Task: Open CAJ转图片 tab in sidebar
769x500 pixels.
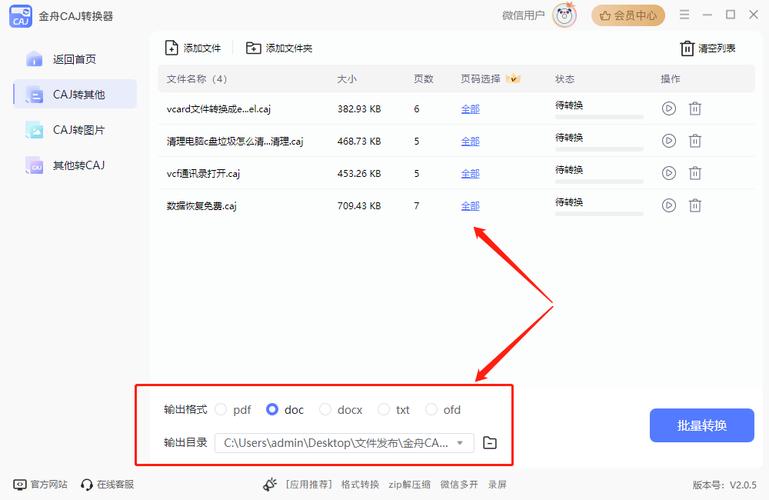Action: tap(75, 130)
